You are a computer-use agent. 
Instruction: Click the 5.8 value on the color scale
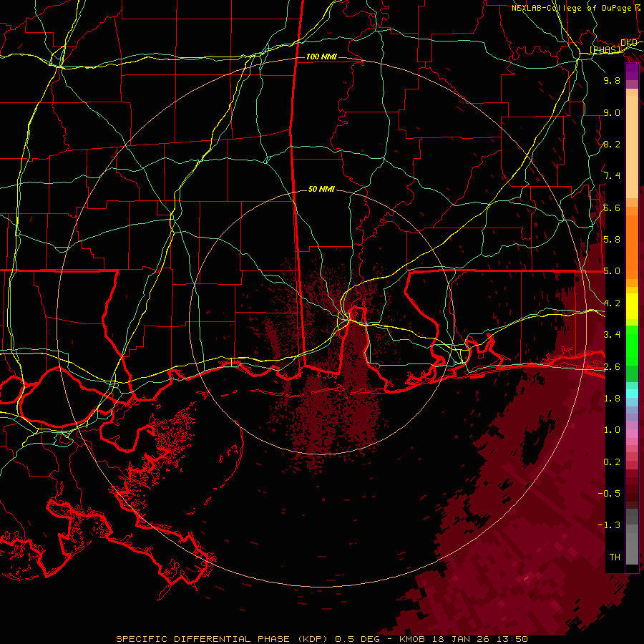tap(612, 240)
